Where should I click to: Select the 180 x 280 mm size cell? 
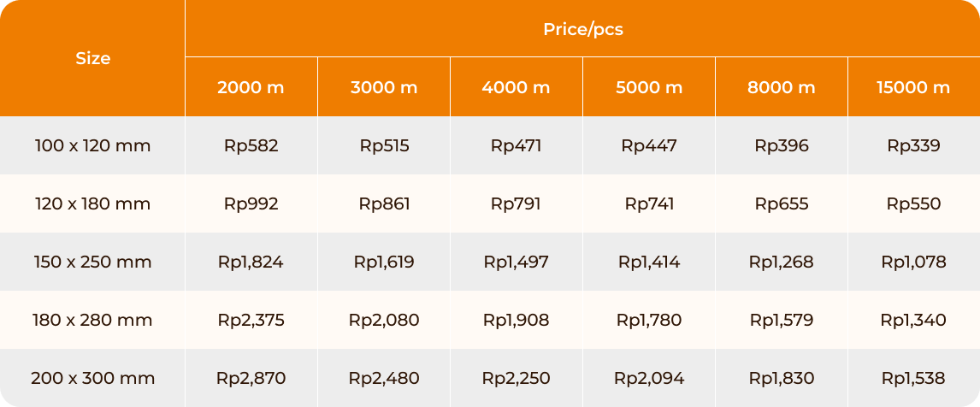click(92, 320)
